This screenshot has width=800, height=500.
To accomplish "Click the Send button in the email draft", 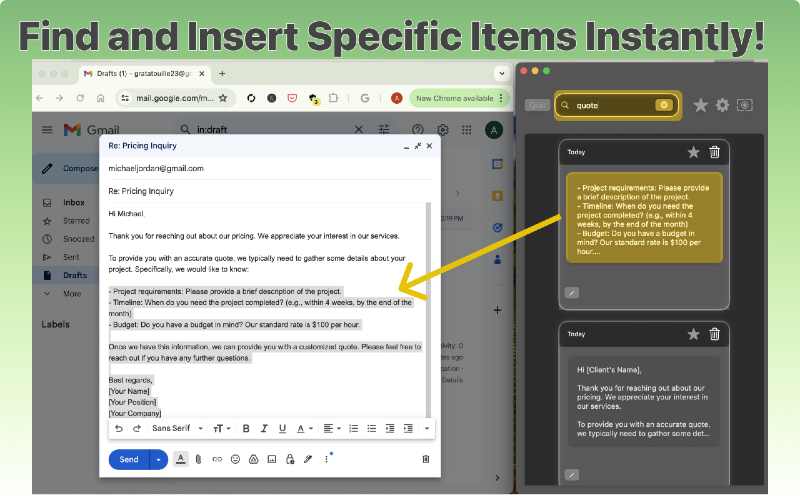I will click(x=129, y=459).
